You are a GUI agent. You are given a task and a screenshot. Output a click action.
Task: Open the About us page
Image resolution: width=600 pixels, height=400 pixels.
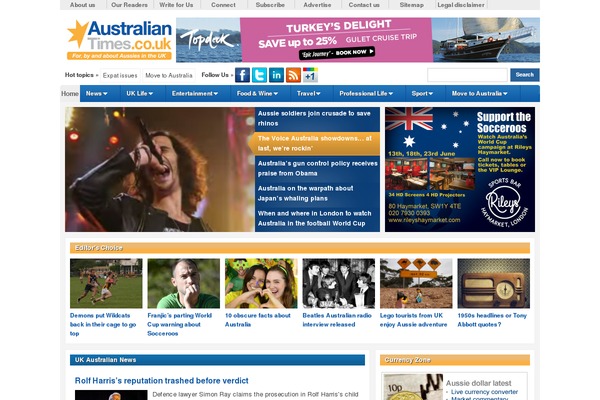82,5
